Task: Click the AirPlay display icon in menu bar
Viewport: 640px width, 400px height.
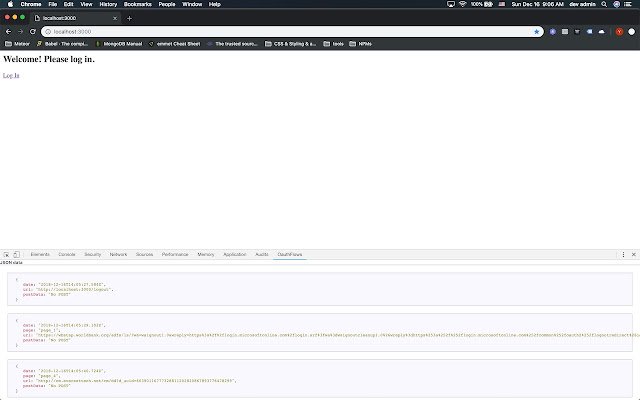Action: pyautogui.click(x=451, y=4)
